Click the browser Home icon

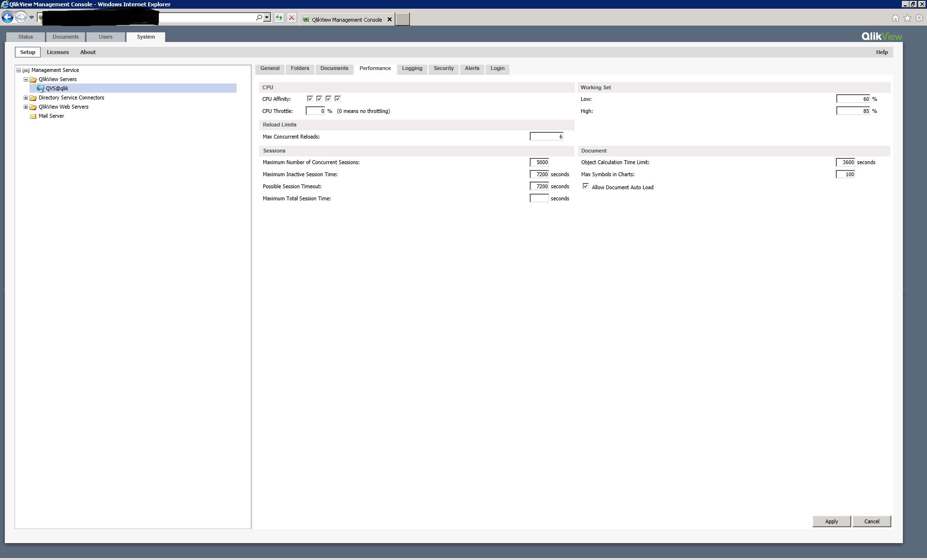(896, 18)
